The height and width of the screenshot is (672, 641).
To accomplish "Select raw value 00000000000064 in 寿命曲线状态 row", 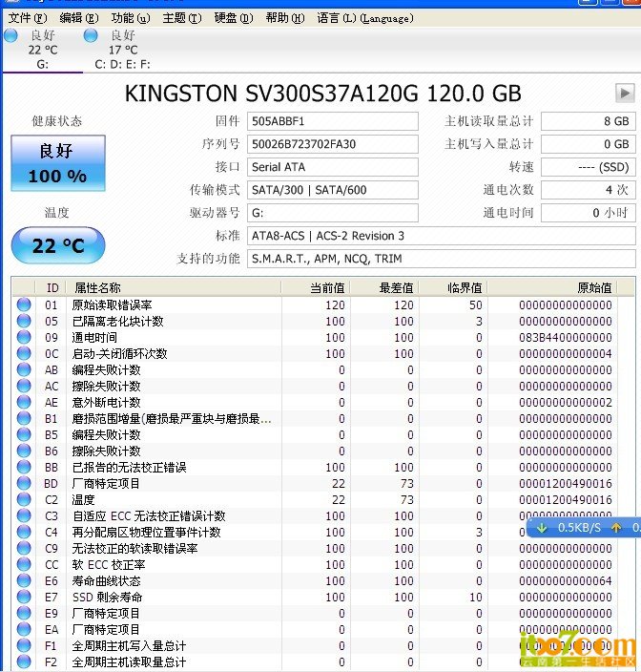I will pyautogui.click(x=566, y=581).
